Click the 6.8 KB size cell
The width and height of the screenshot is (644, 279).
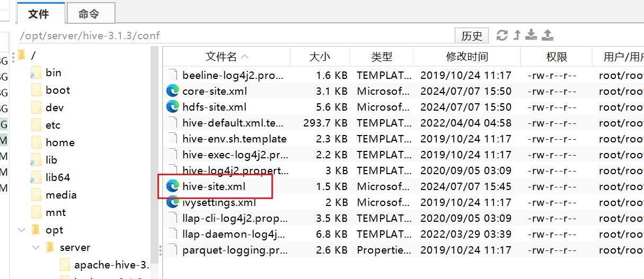pyautogui.click(x=332, y=234)
